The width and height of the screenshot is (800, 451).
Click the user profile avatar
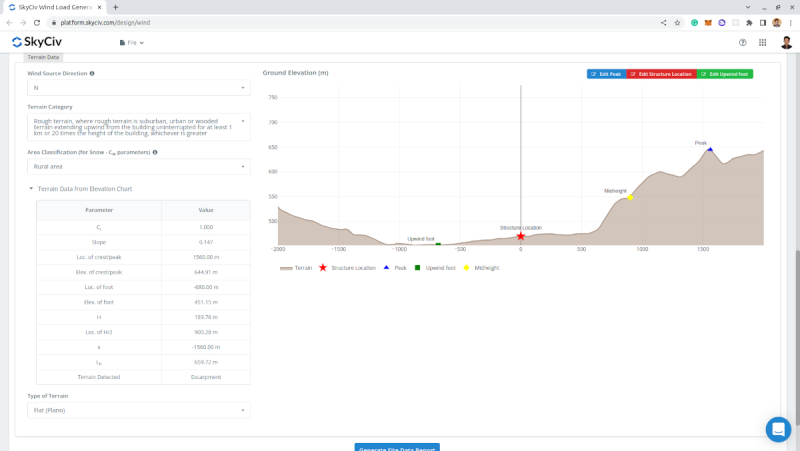(x=786, y=43)
